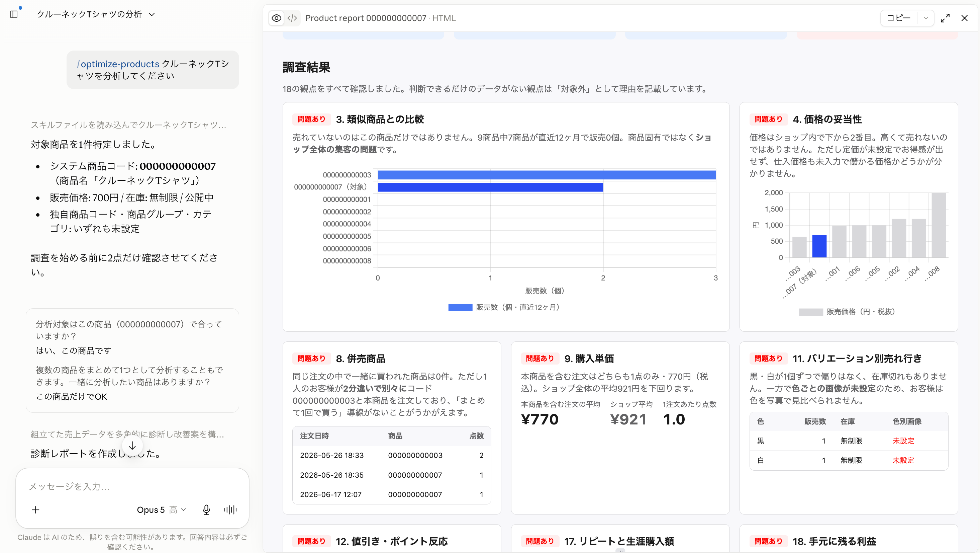Click the blue 000000000007（対象） sales bar

[x=490, y=187]
